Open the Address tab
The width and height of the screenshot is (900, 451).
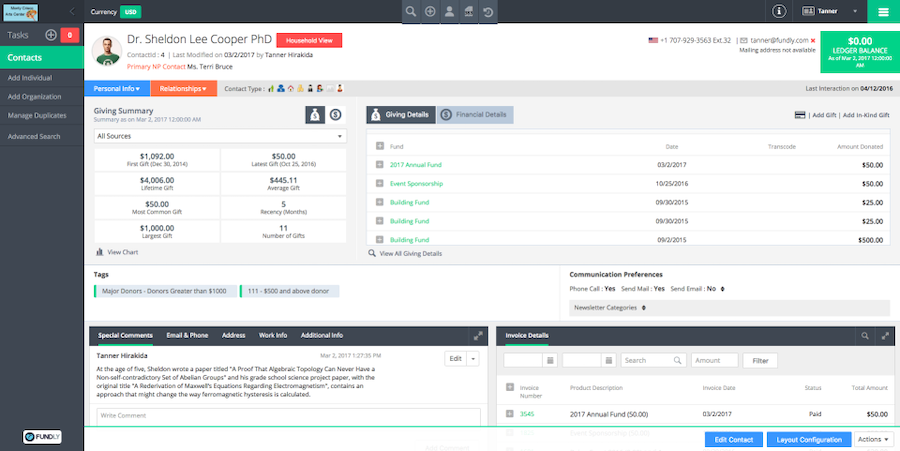(x=234, y=336)
